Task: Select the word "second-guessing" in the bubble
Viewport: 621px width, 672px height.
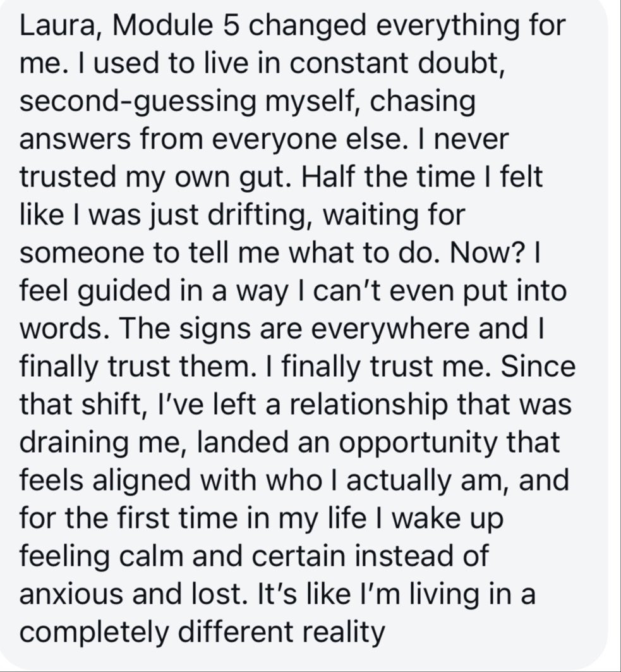Action: point(137,102)
